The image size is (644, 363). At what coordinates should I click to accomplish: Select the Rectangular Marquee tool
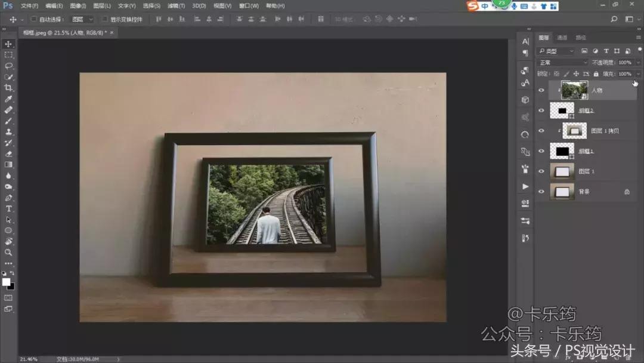click(8, 55)
